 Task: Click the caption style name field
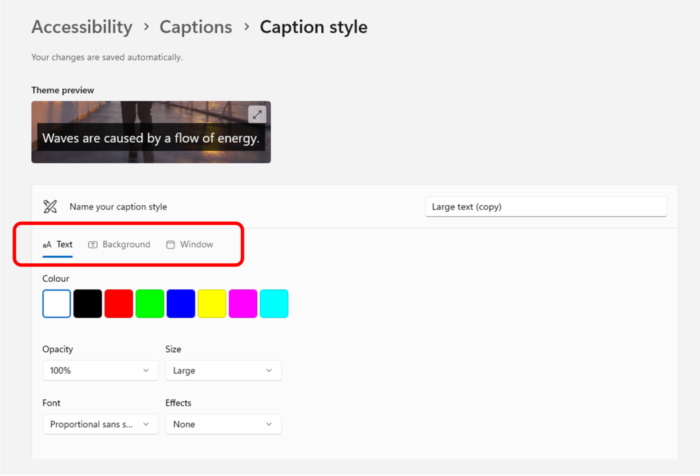545,207
